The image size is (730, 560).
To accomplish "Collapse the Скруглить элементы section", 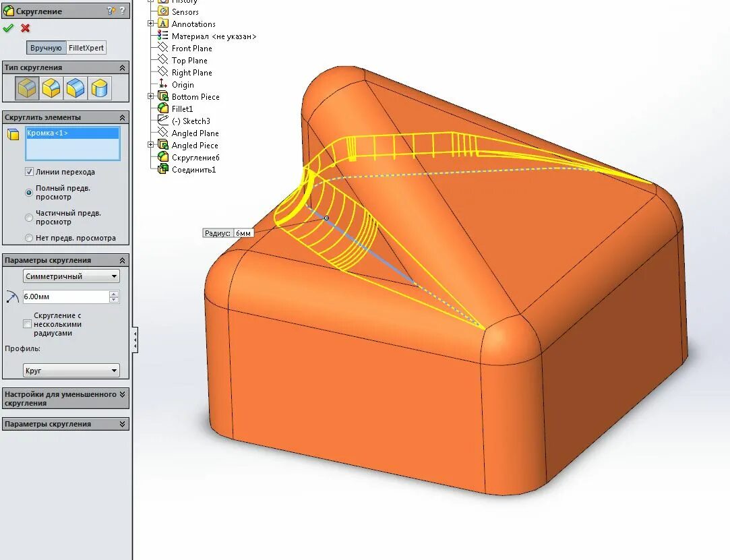I will click(123, 117).
